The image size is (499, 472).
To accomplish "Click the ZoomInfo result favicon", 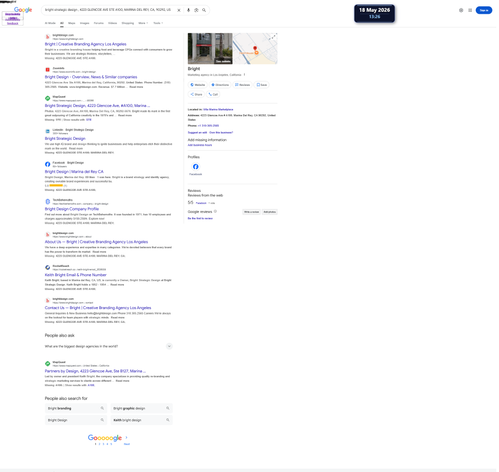I will coord(48,70).
